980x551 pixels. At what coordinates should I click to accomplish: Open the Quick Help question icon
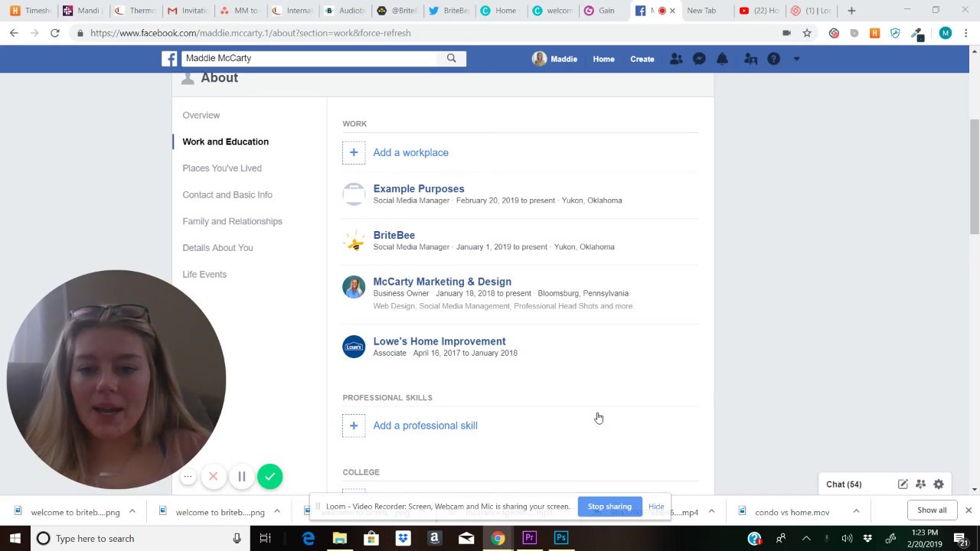[x=774, y=59]
